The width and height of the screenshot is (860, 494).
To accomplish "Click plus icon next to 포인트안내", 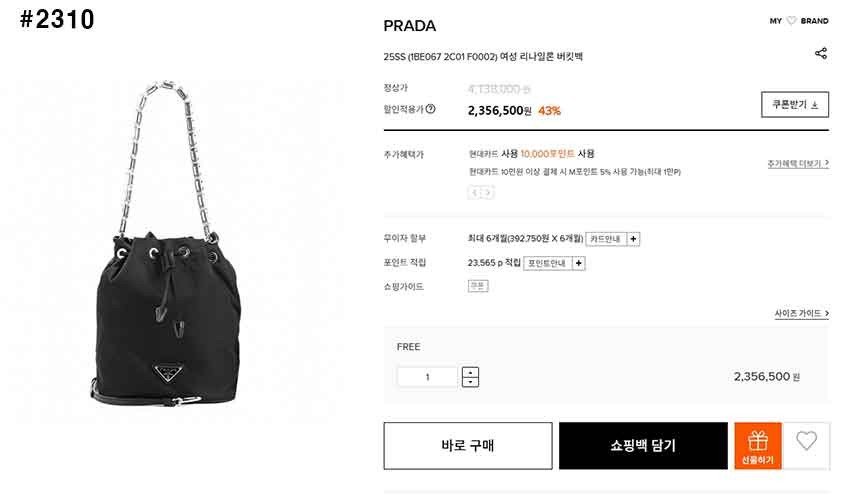I will [579, 263].
